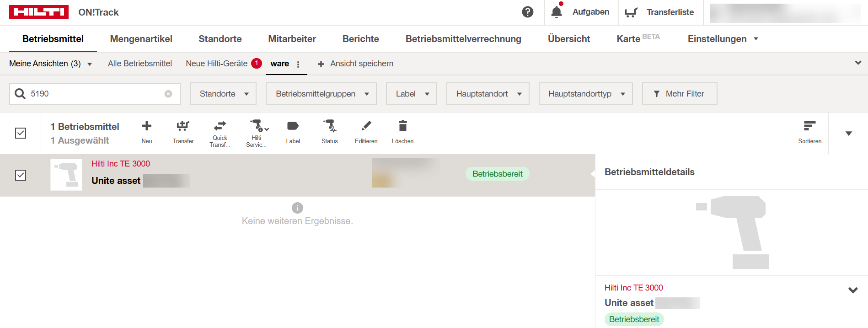The width and height of the screenshot is (868, 328).
Task: Open Sortieren sort options
Action: pyautogui.click(x=810, y=132)
